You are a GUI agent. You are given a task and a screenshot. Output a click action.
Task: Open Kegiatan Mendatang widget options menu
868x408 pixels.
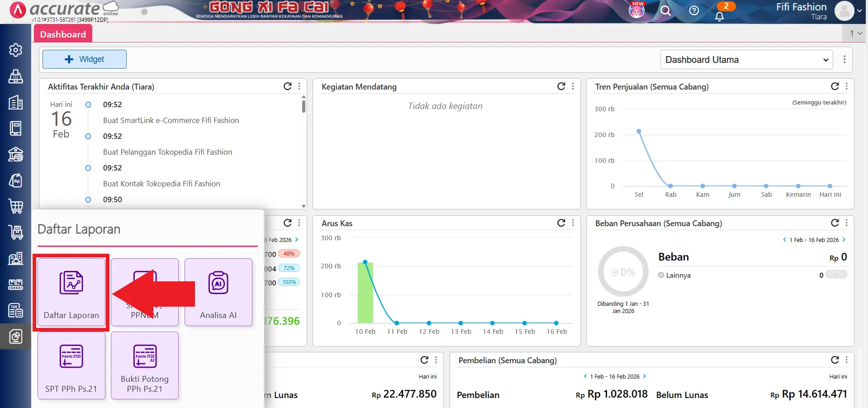pos(573,86)
